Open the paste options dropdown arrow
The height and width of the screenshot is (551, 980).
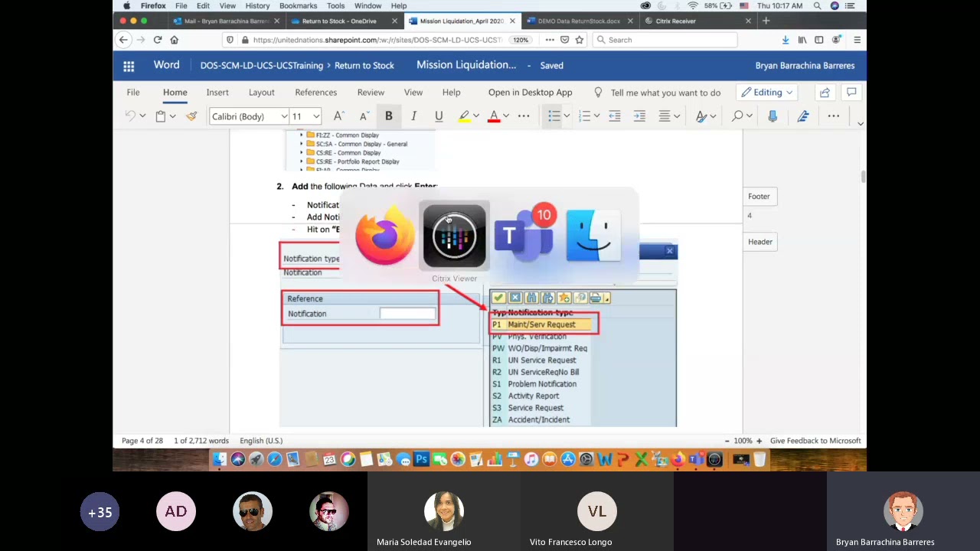click(172, 116)
